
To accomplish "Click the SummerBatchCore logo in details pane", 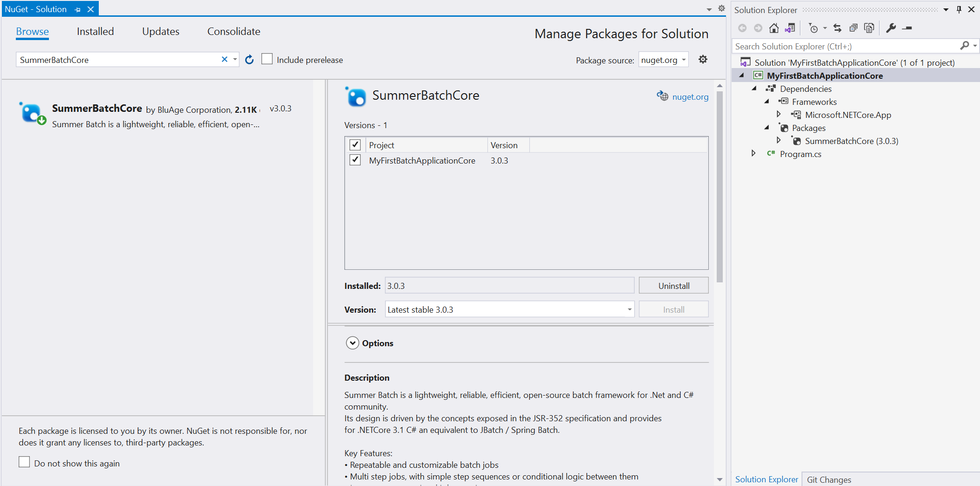I will click(x=356, y=96).
